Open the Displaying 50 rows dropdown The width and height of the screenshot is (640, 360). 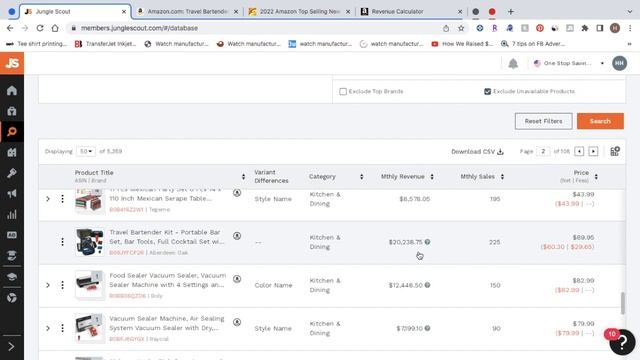pos(86,151)
